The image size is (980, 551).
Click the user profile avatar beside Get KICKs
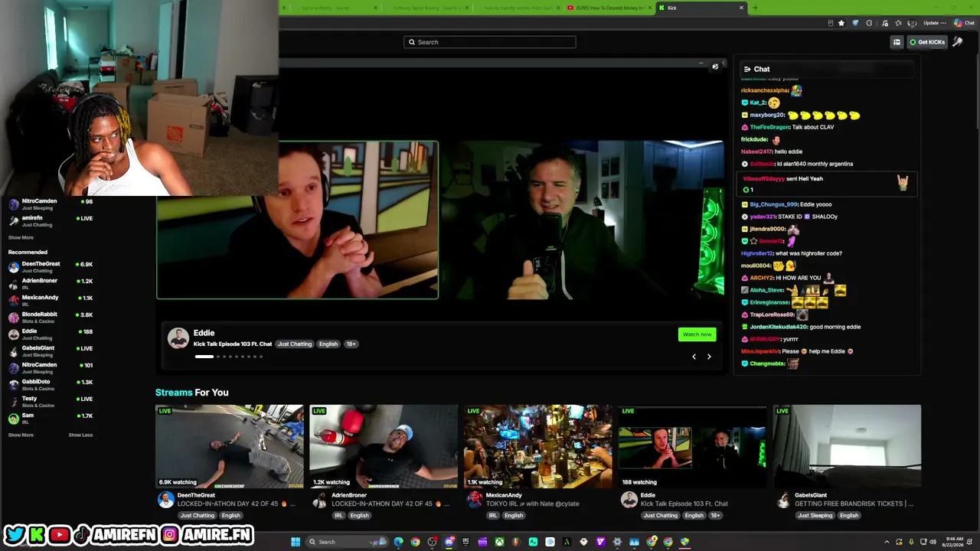click(957, 42)
